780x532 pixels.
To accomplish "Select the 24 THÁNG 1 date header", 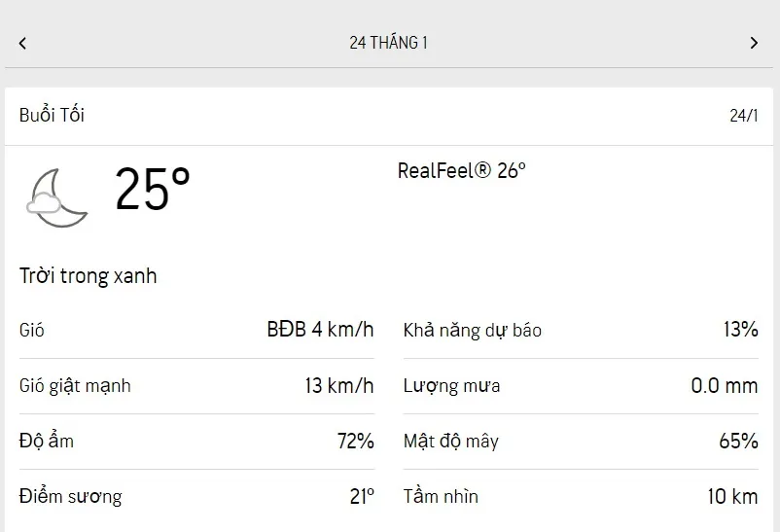I will click(x=388, y=43).
